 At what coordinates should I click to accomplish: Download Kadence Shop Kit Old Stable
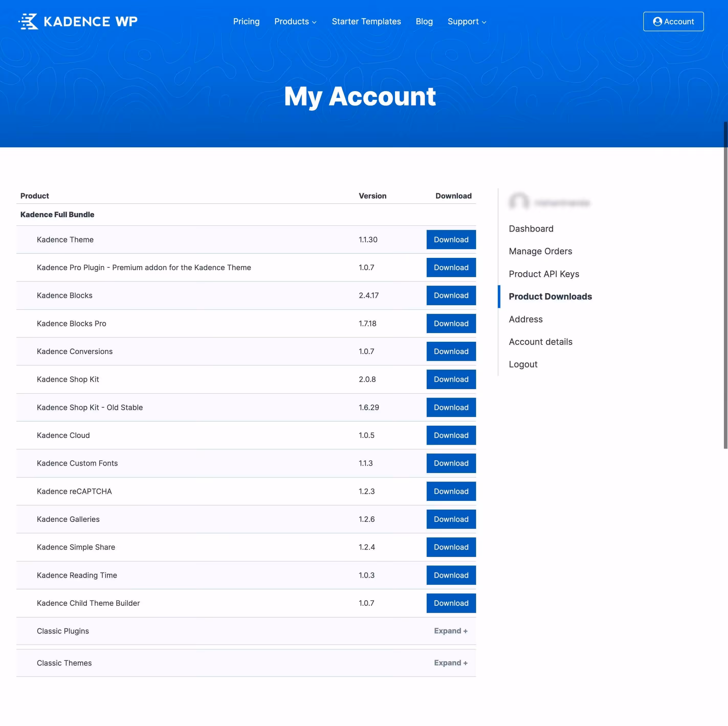(451, 407)
